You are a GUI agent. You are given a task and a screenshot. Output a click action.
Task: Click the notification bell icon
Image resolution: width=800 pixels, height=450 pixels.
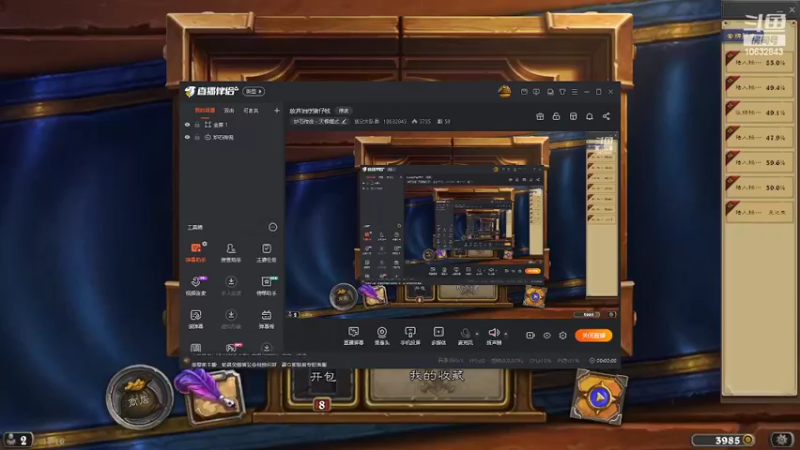click(x=589, y=116)
